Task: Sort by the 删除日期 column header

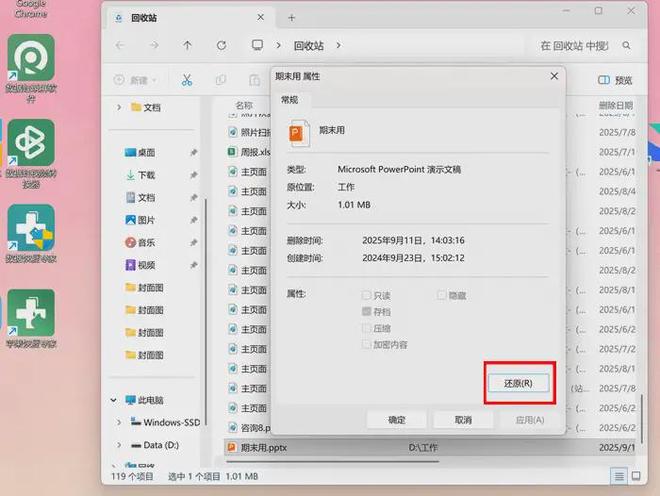Action: coord(616,105)
